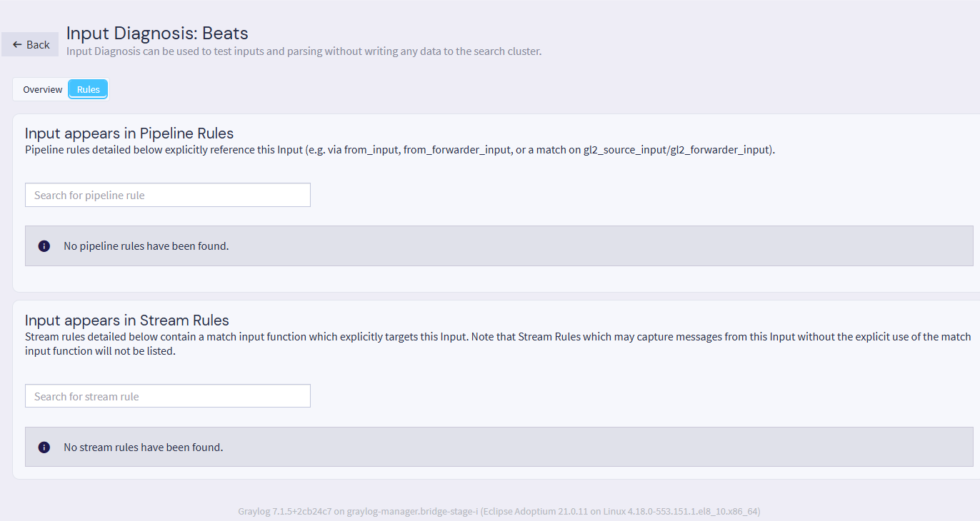This screenshot has width=980, height=521.
Task: Select the Rules tab
Action: (89, 89)
